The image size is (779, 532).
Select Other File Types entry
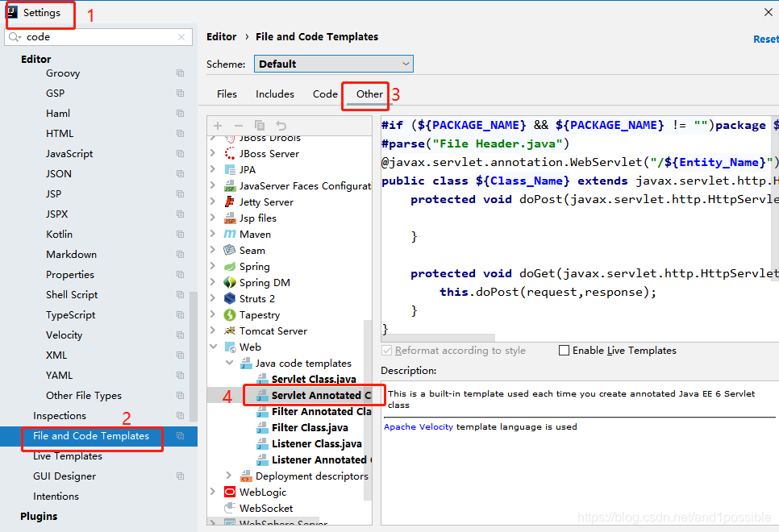point(84,396)
